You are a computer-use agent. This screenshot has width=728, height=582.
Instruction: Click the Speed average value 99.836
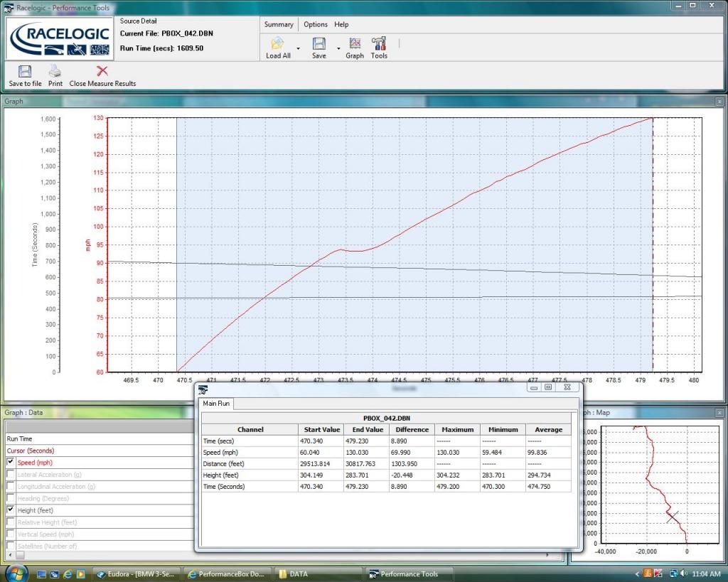point(537,453)
